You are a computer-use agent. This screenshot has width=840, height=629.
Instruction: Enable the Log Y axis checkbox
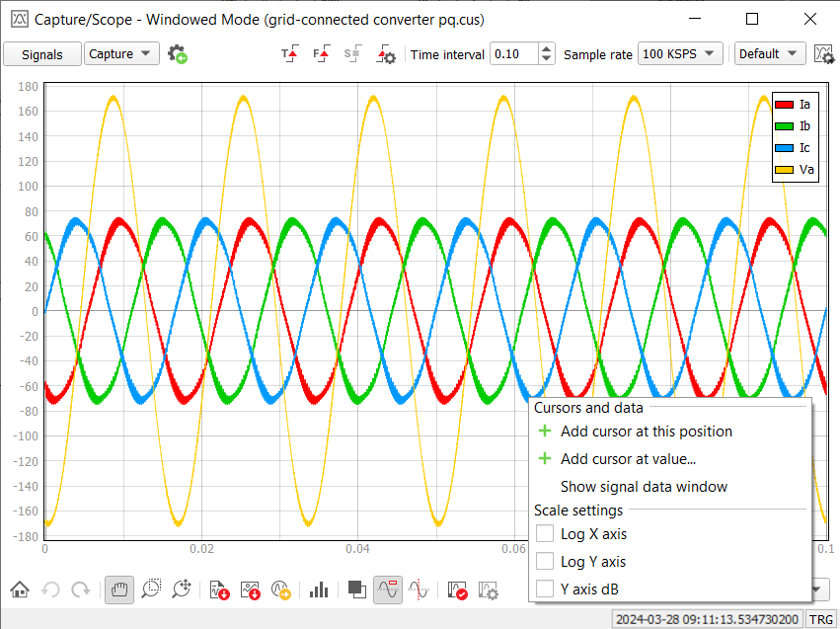pyautogui.click(x=545, y=562)
